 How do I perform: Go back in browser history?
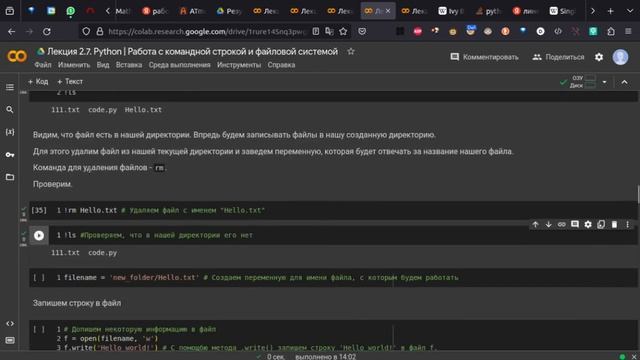tap(11, 31)
